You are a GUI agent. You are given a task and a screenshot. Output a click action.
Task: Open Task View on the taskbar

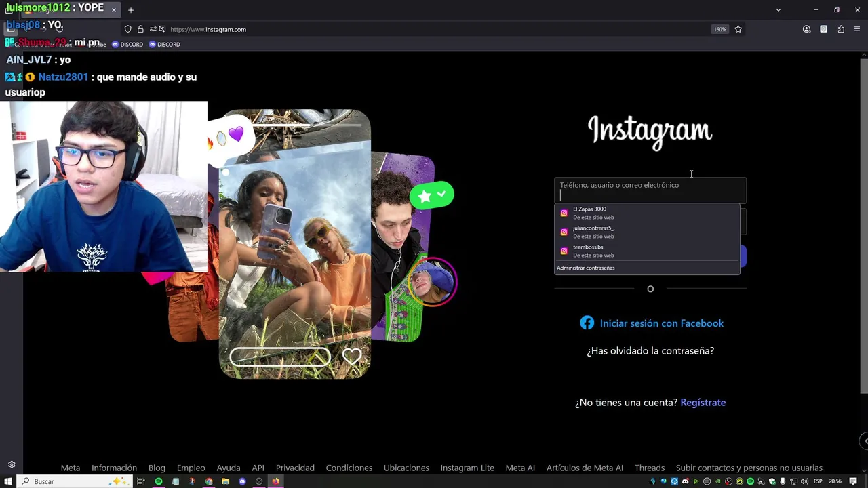(x=141, y=481)
